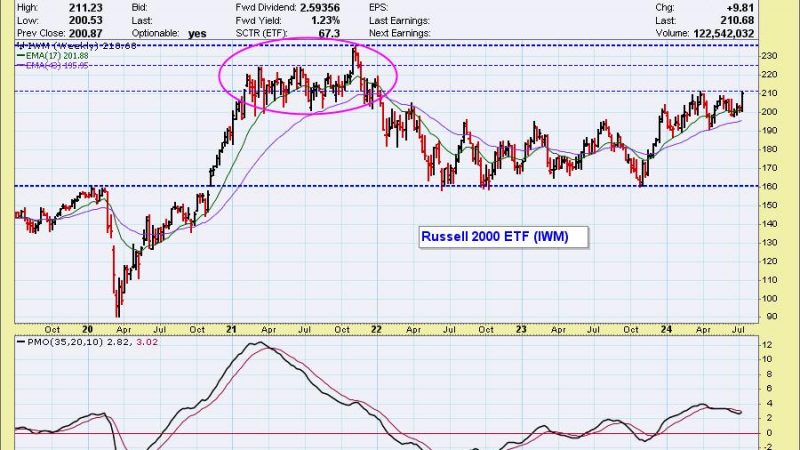The height and width of the screenshot is (450, 800).
Task: Click the year 21 label on time axis
Action: (x=231, y=330)
